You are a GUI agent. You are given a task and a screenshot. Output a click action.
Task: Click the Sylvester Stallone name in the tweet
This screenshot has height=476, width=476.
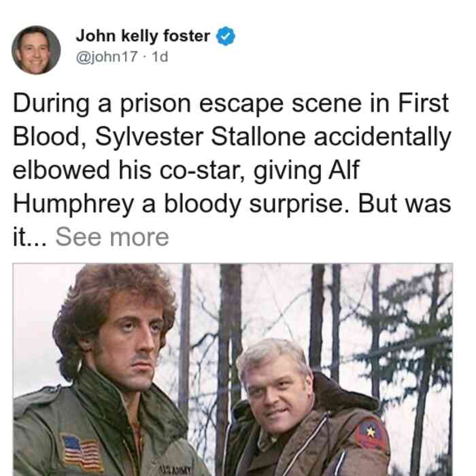tap(201, 137)
